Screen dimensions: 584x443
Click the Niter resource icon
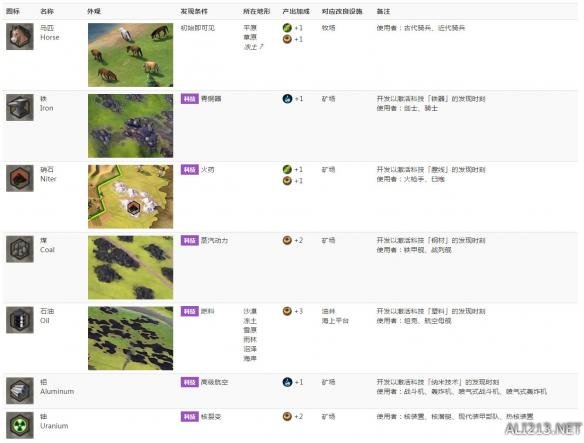coord(20,178)
